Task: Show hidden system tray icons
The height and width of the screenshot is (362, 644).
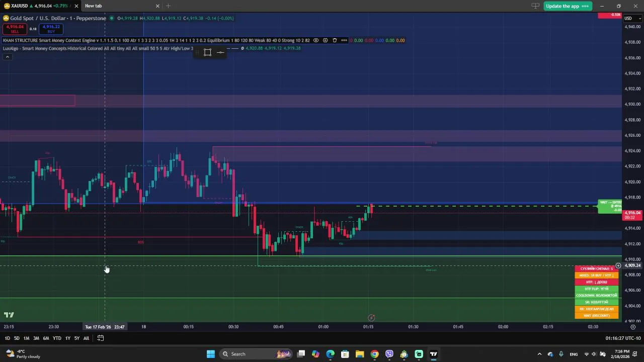Action: [x=539, y=354]
